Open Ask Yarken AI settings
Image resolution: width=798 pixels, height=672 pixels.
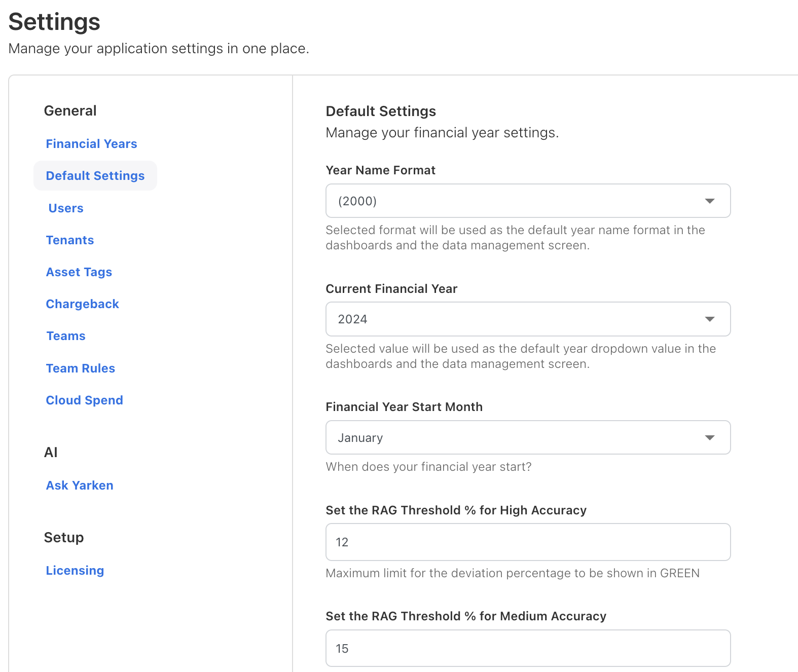click(80, 486)
